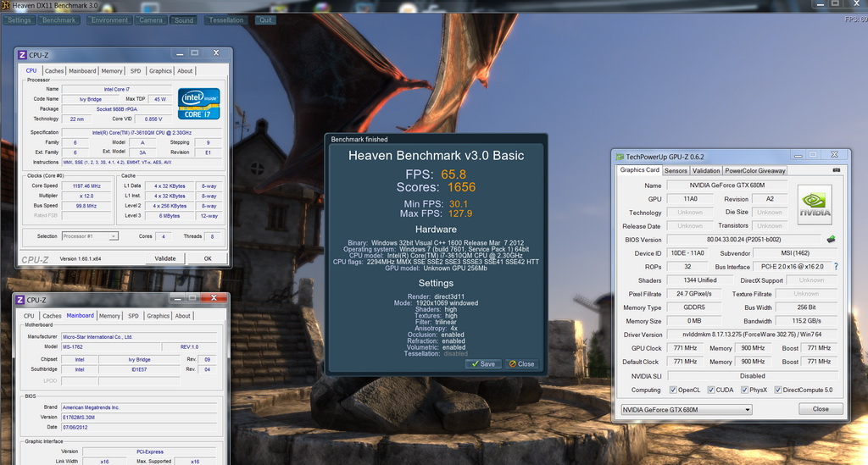The width and height of the screenshot is (868, 465).
Task: Open the Benchmark menu in Heaven
Action: (x=58, y=20)
